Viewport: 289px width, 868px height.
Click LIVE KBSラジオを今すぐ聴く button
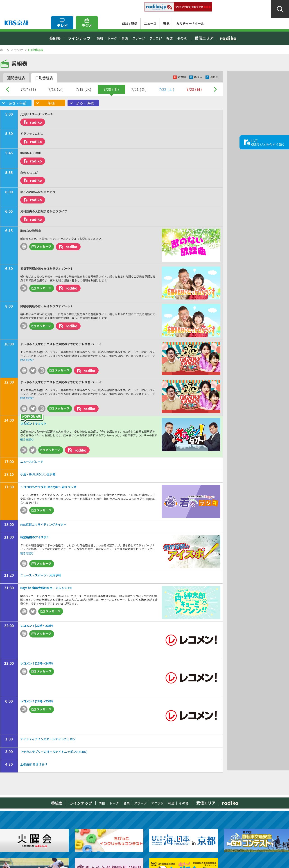(264, 143)
